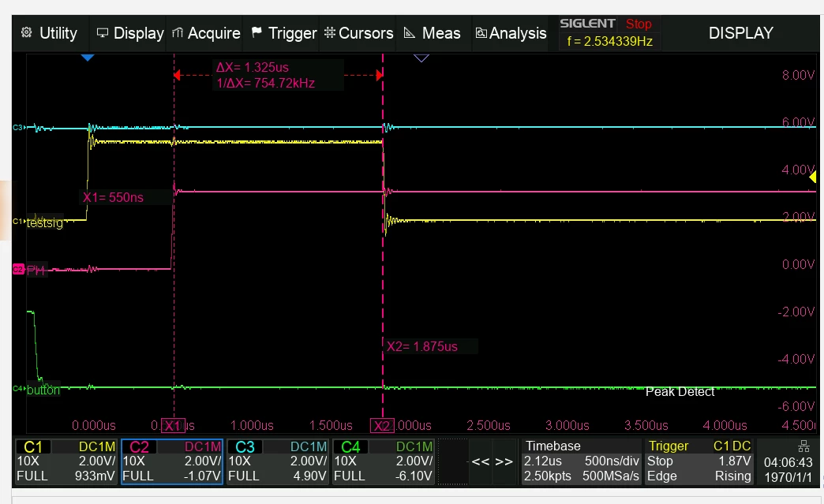The image size is (824, 504).
Task: Open the C4 channel settings box
Action: point(383,461)
